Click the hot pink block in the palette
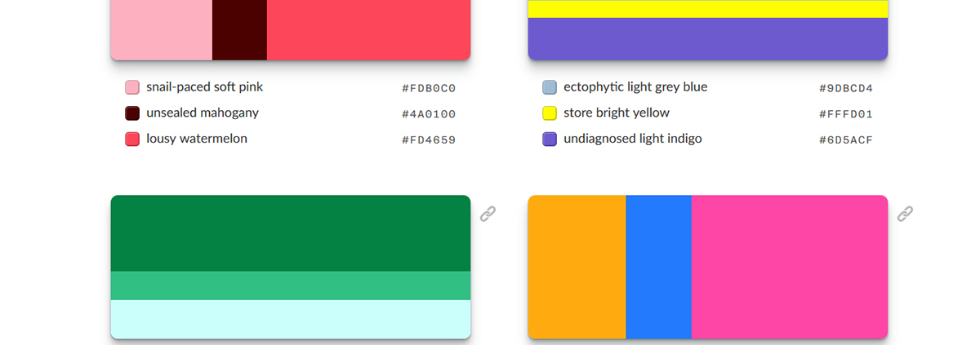 coord(790,267)
